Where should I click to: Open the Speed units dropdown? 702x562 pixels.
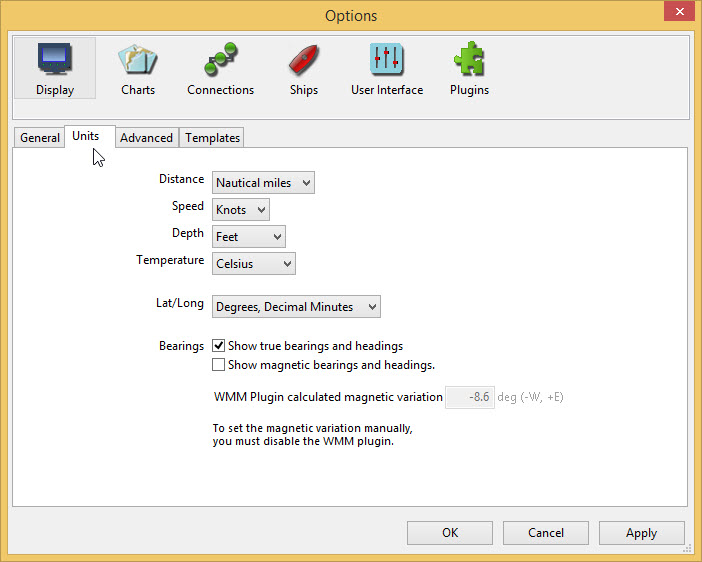tap(241, 210)
